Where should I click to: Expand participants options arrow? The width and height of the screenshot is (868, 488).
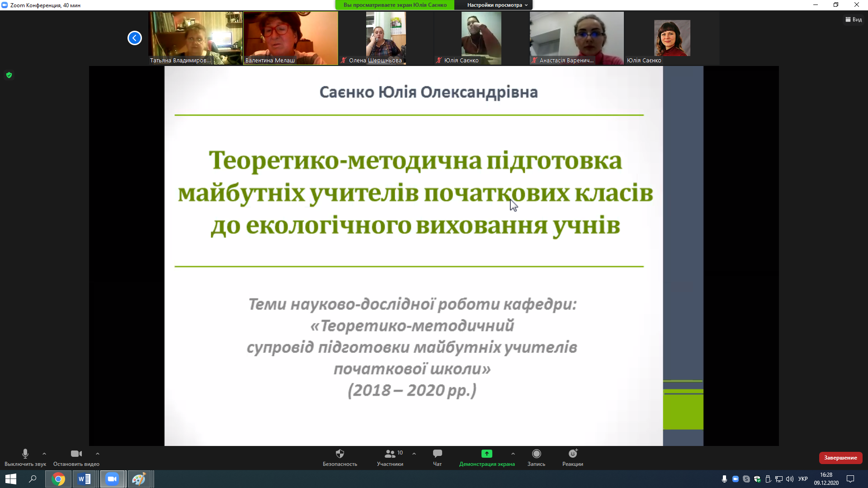(414, 454)
